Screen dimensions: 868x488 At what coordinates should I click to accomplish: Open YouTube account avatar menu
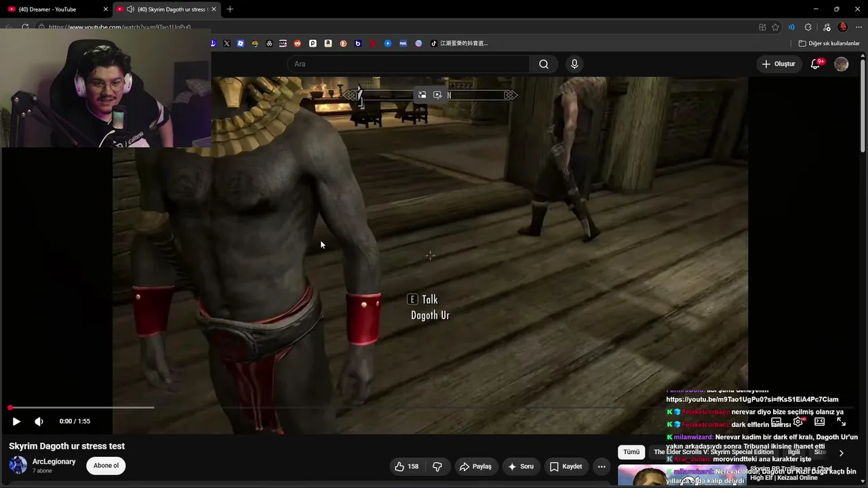tap(842, 64)
